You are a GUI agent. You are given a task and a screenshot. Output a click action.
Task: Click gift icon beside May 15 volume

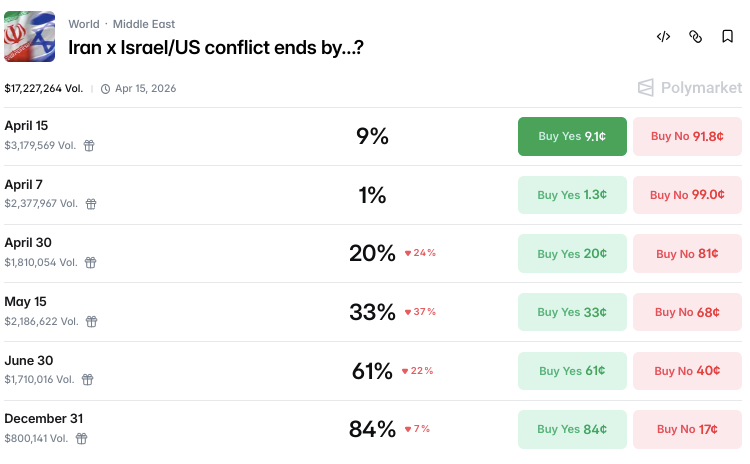tap(92, 321)
